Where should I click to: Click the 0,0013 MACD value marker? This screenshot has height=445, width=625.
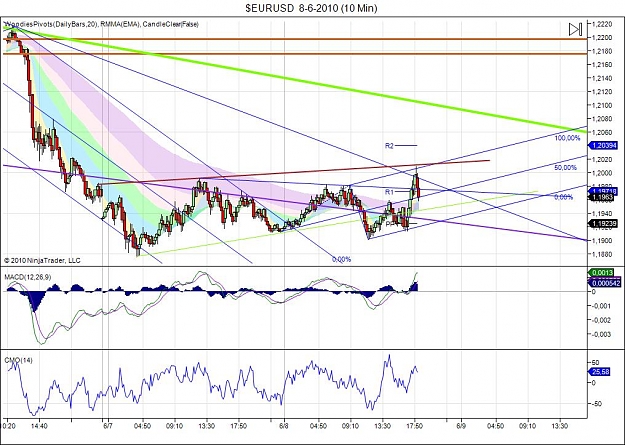[601, 273]
